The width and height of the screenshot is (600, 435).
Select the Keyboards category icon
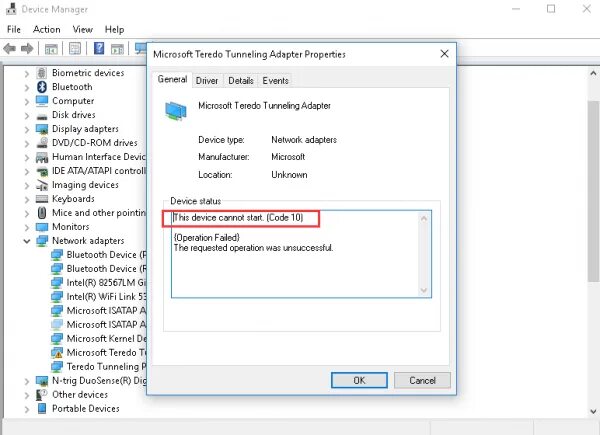pyautogui.click(x=42, y=199)
